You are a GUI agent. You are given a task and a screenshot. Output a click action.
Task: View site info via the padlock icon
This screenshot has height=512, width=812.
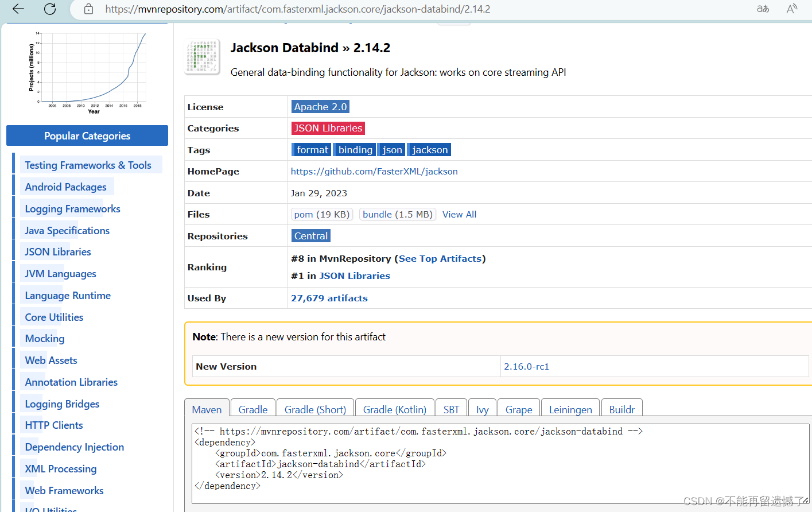[x=88, y=9]
